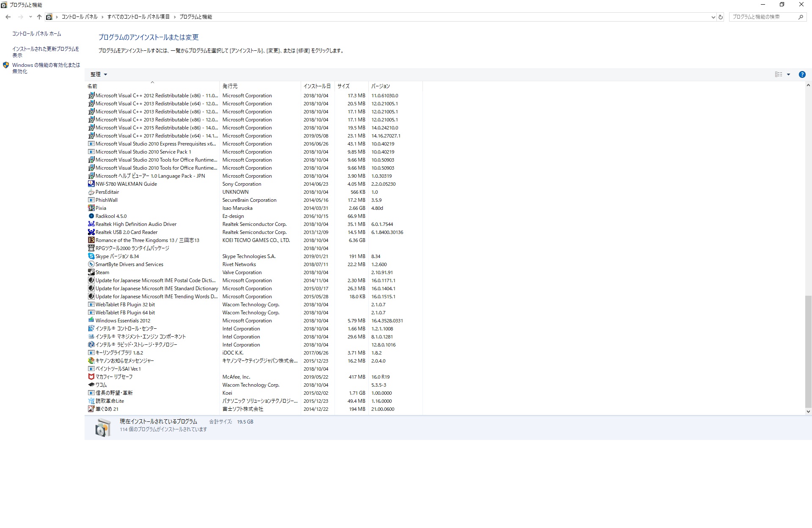Viewport: 812px width, 528px height.
Task: Click the vertical scrollbar thumb
Action: (x=808, y=351)
